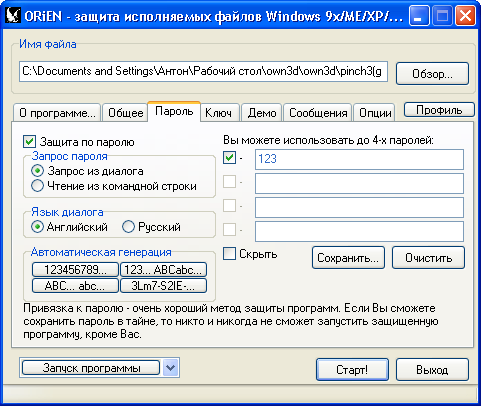This screenshot has height=406, width=481.
Task: Click the Профиль button
Action: click(439, 110)
